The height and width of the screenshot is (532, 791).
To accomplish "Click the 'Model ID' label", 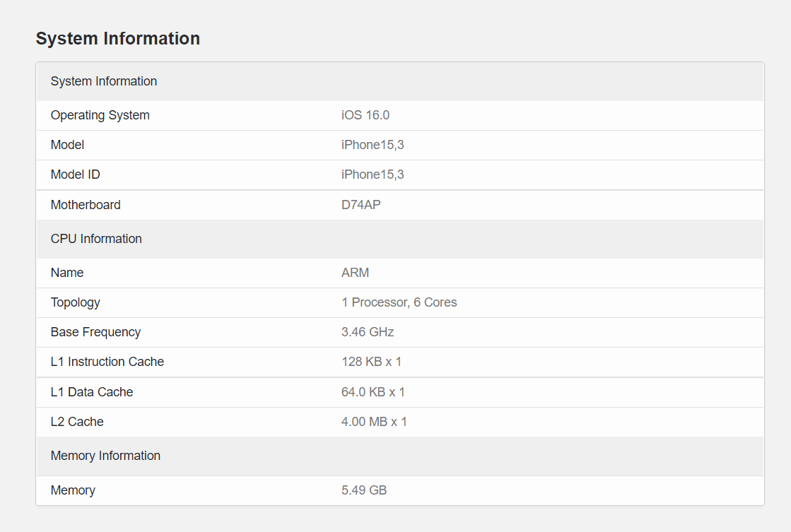I will (75, 175).
